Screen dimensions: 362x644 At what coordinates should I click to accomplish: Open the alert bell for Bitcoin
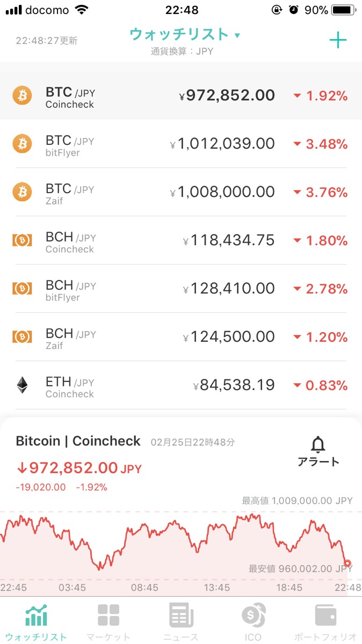click(318, 445)
